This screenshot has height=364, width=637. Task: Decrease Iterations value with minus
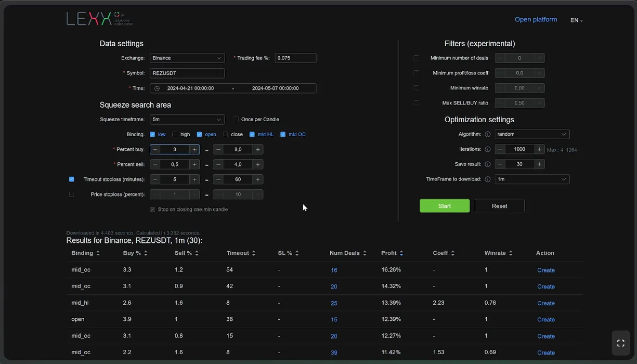point(500,149)
